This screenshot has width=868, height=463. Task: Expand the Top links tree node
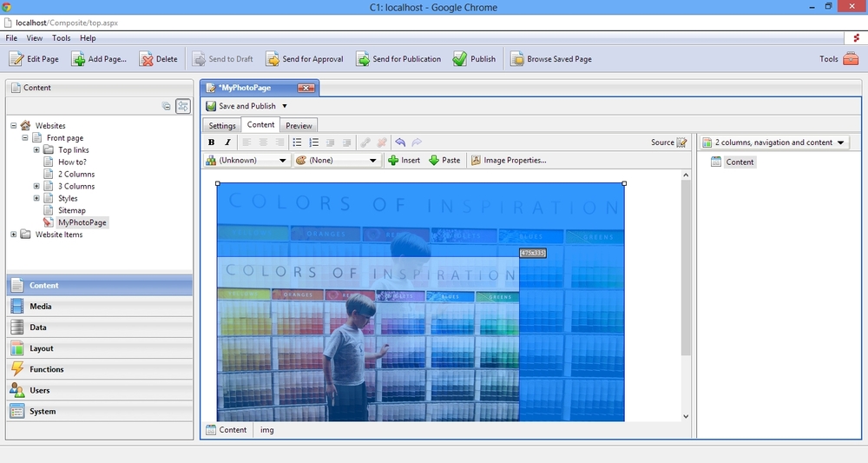coord(36,150)
